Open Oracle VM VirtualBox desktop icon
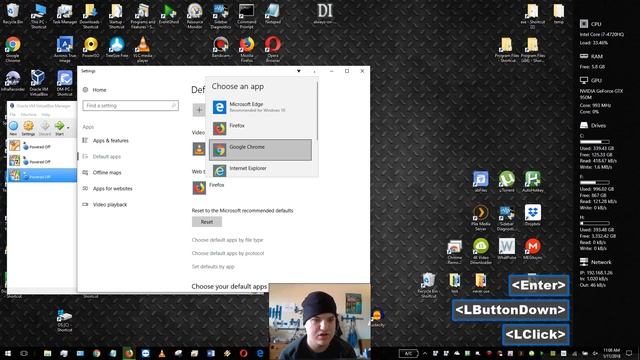This screenshot has height=360, width=640. coord(38,83)
